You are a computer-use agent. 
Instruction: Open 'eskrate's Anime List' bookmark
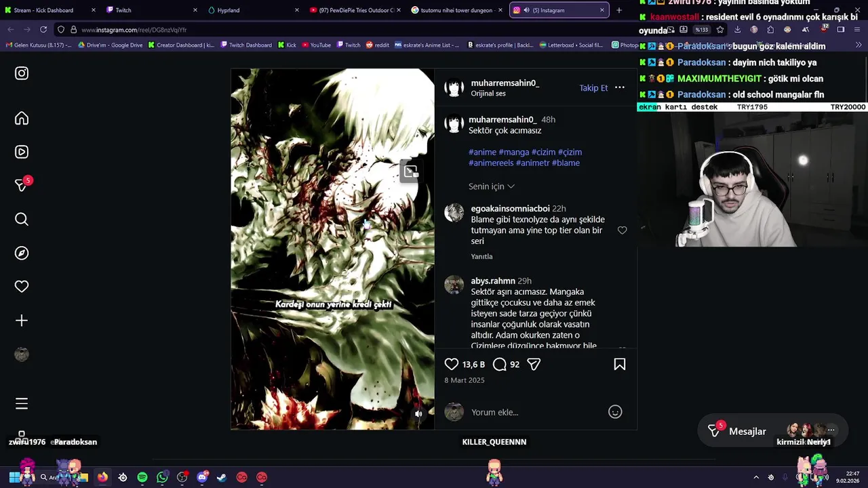[x=427, y=45]
